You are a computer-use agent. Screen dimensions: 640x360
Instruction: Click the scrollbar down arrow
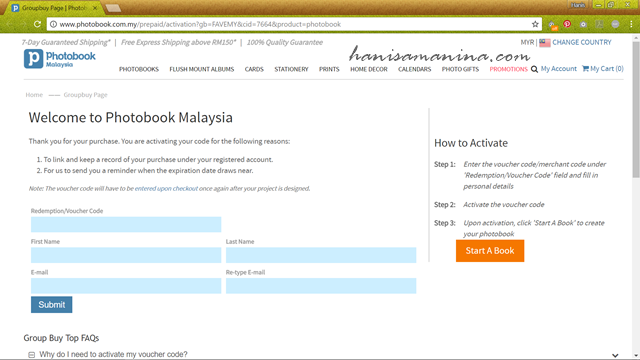pos(636,356)
